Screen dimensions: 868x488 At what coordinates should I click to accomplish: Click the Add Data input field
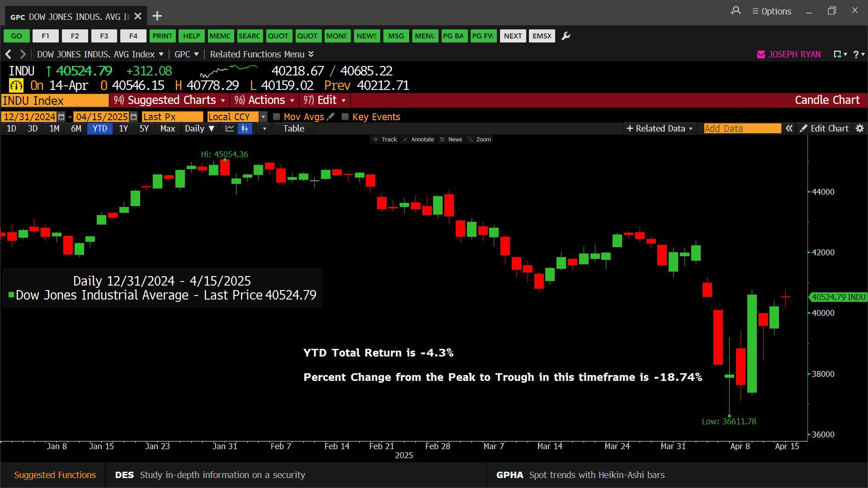click(742, 129)
